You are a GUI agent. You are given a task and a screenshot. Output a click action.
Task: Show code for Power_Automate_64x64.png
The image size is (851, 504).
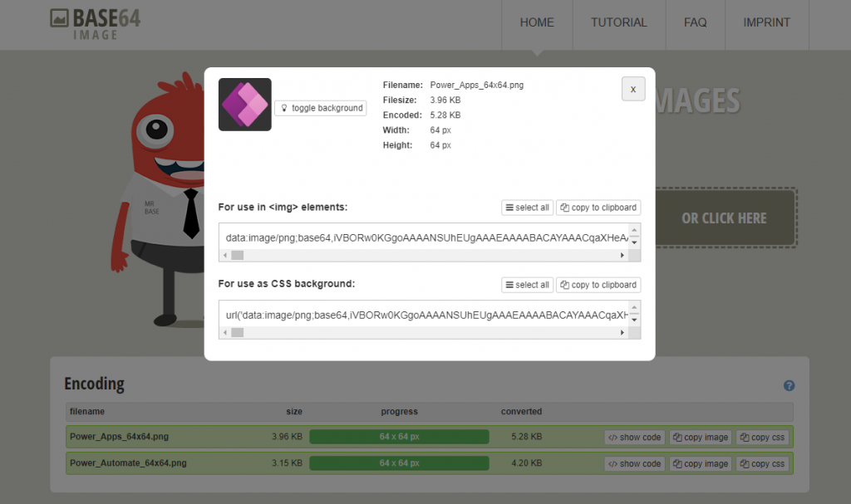634,463
